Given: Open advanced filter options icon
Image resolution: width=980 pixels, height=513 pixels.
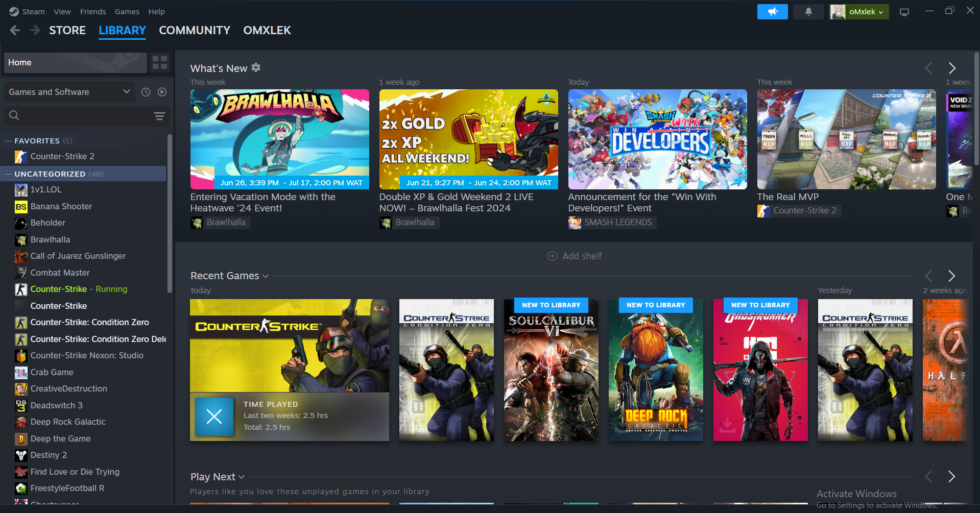Looking at the screenshot, I should pos(159,116).
